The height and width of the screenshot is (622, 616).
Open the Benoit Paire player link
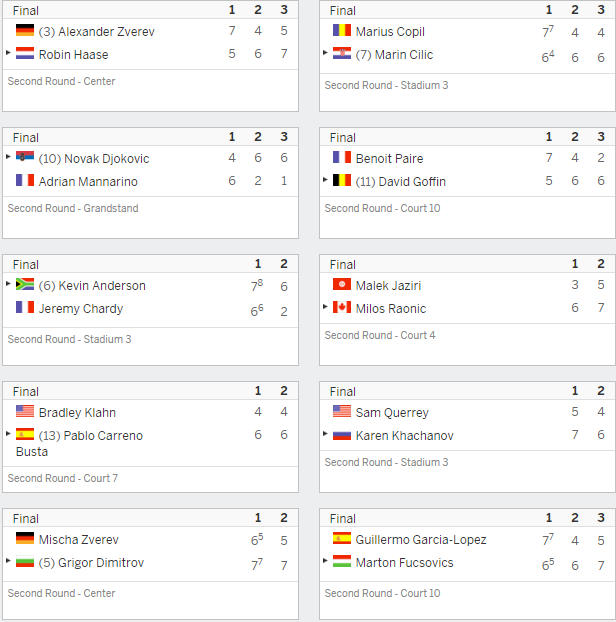point(389,158)
